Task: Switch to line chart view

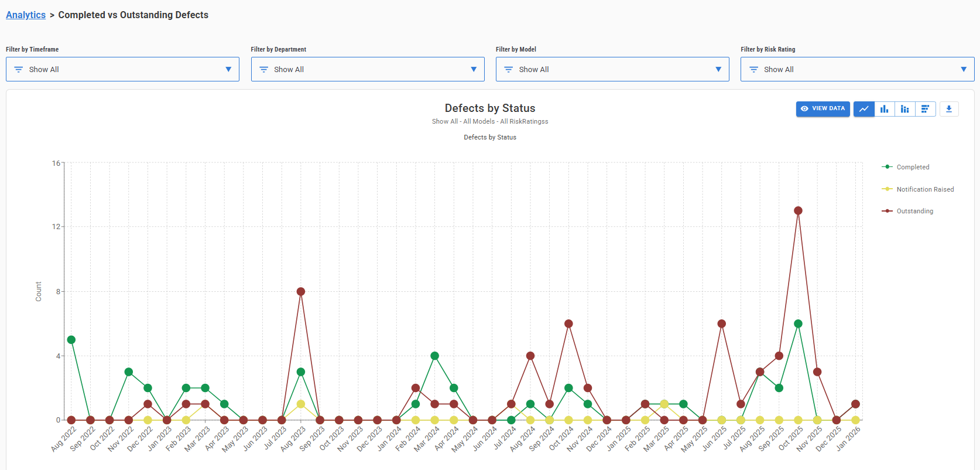Action: 864,109
